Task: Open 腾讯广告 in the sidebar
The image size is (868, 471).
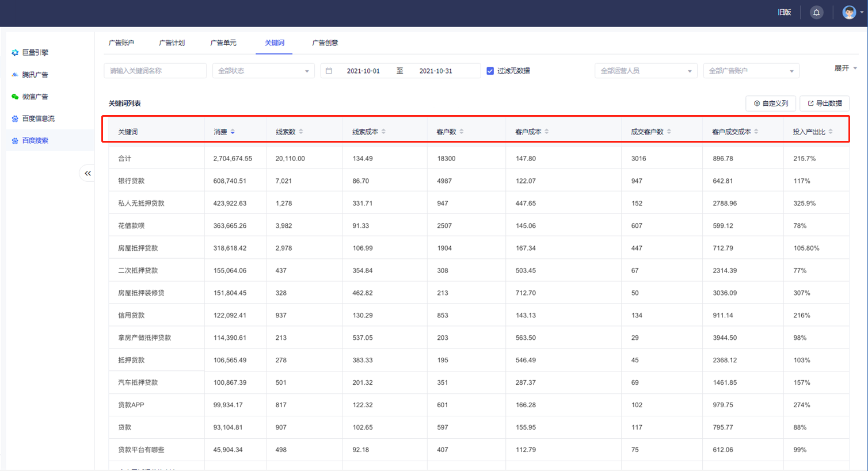Action: coord(35,75)
